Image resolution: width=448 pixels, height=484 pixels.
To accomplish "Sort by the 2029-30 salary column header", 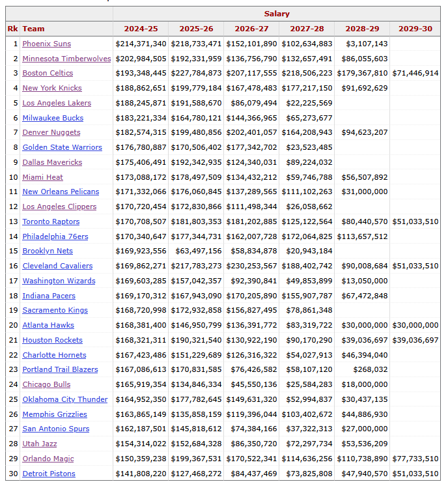I will (415, 29).
